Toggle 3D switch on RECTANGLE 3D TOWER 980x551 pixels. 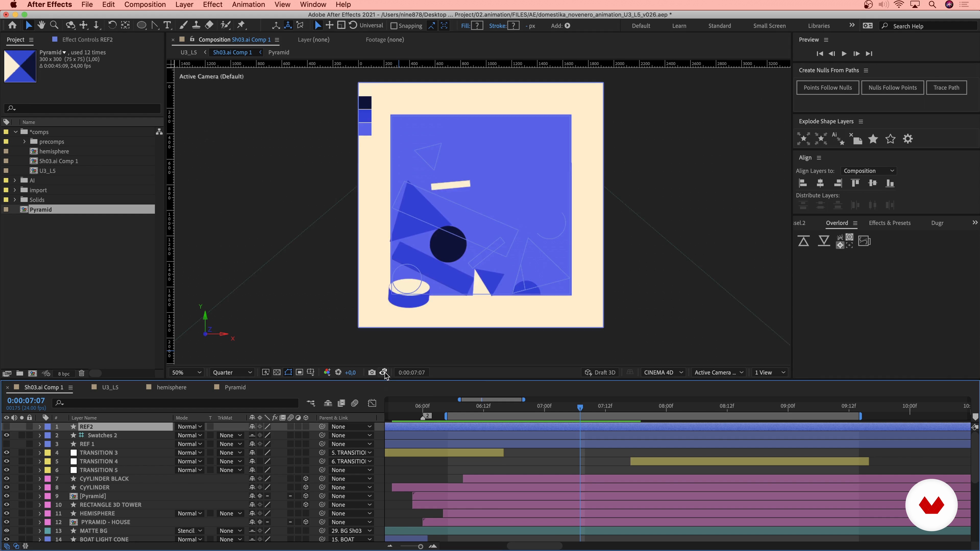point(306,505)
